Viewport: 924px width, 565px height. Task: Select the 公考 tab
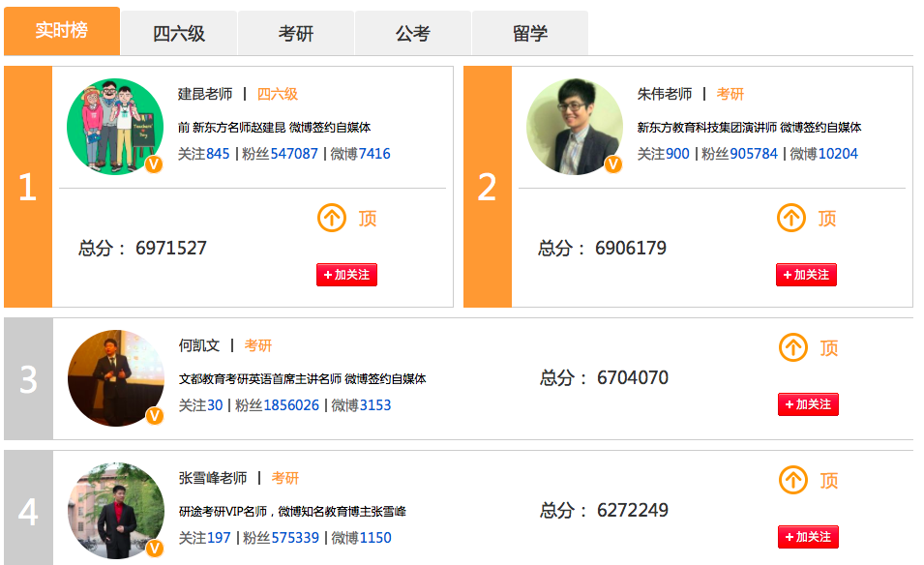click(x=413, y=33)
